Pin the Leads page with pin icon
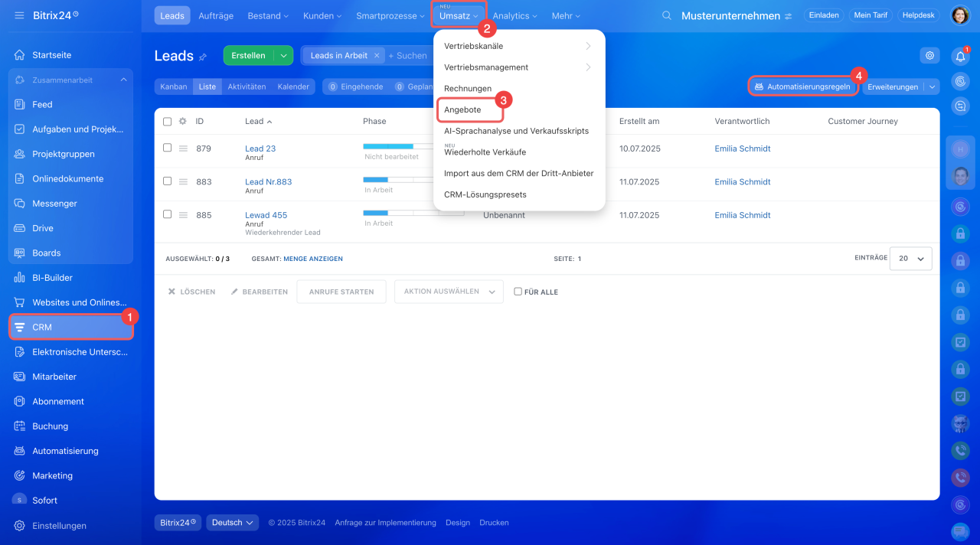The image size is (980, 545). (203, 57)
